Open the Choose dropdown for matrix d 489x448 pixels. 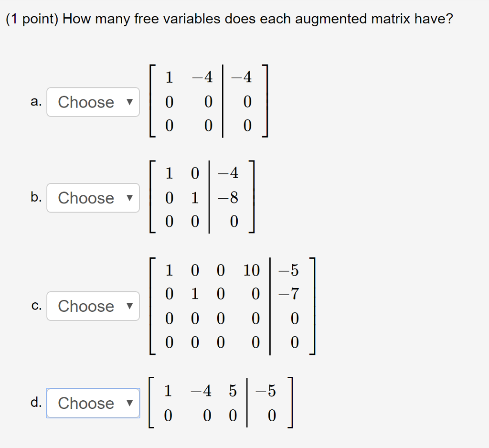[93, 403]
